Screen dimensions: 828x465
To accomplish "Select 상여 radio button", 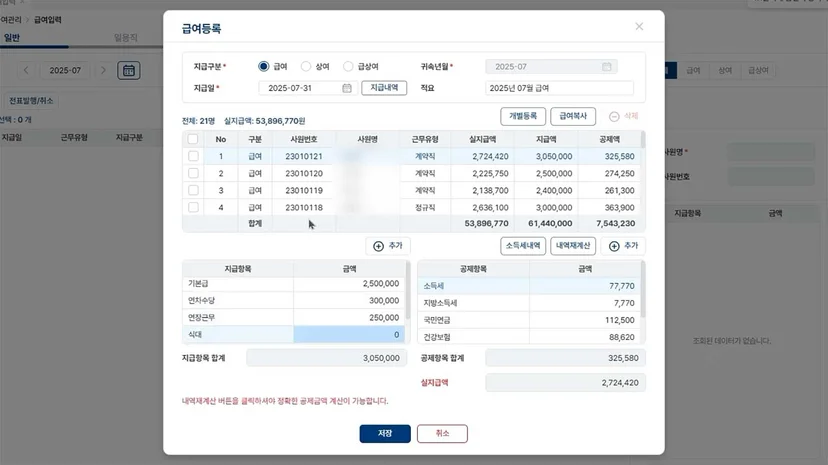I will (x=306, y=67).
